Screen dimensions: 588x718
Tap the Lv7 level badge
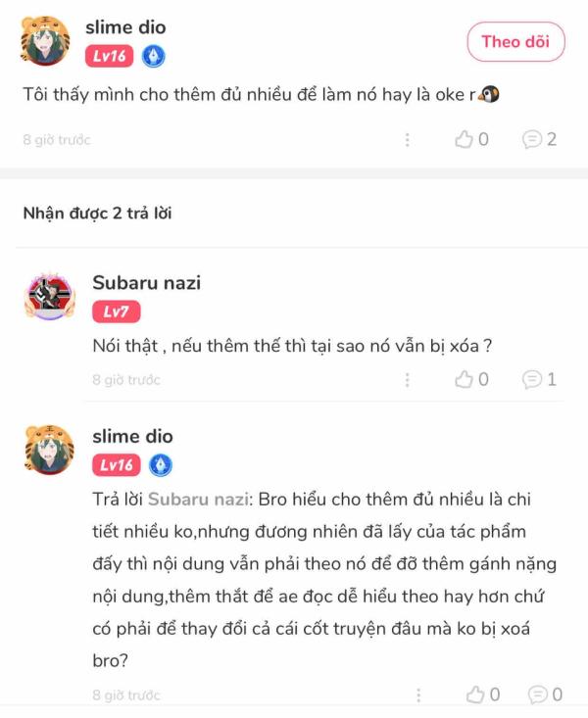(x=116, y=311)
